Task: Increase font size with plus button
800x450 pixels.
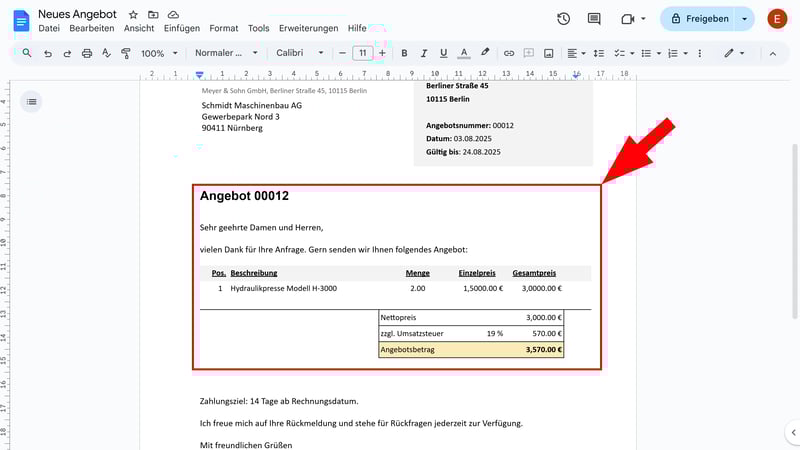Action: 382,53
